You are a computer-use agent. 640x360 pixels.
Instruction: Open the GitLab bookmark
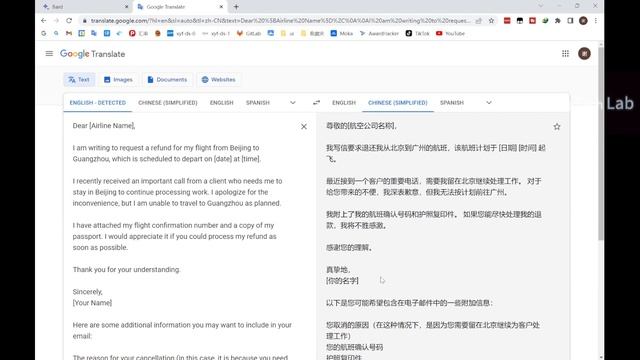pyautogui.click(x=249, y=33)
